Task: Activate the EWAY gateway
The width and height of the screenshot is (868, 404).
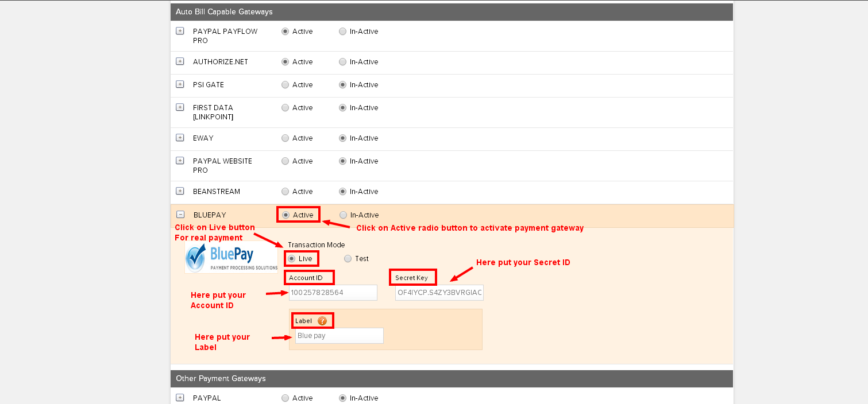Action: click(285, 138)
